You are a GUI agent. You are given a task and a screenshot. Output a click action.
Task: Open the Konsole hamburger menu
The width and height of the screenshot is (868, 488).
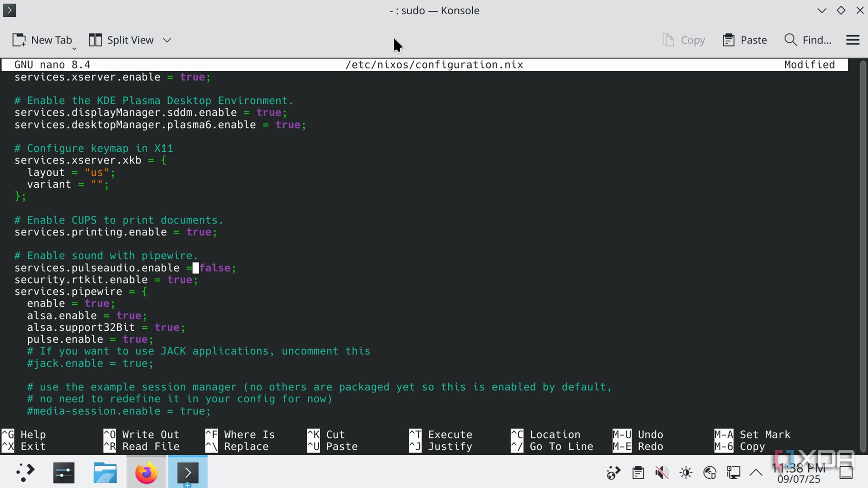click(853, 40)
